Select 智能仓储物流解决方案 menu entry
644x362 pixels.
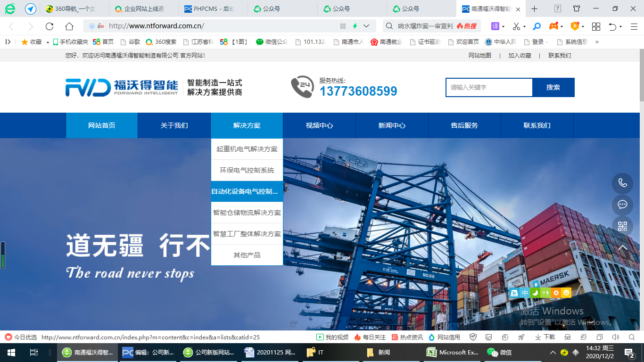[247, 213]
